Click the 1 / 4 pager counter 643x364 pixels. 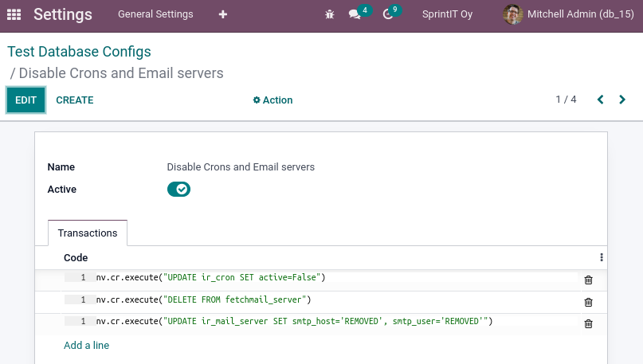(566, 100)
